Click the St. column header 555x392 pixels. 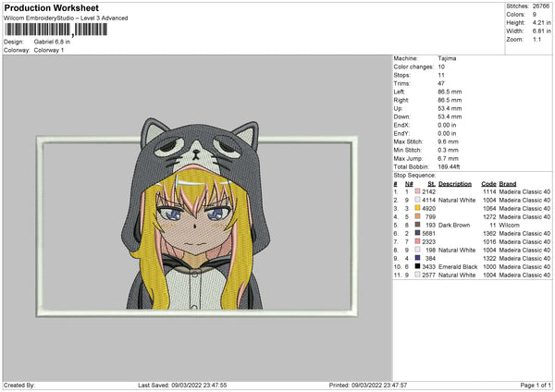[x=431, y=184]
